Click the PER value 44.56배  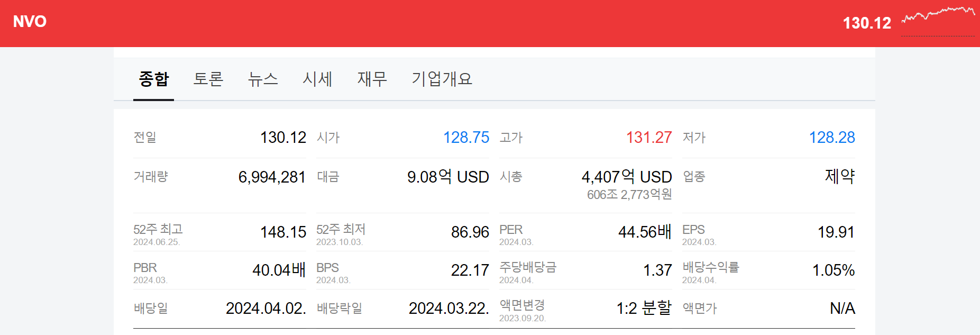(x=645, y=232)
